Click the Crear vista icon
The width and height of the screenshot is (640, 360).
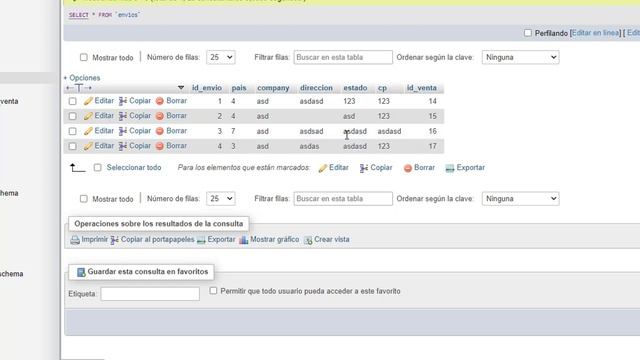[308, 240]
